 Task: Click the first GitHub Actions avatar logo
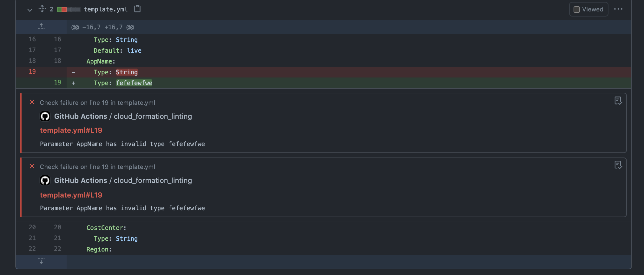pyautogui.click(x=45, y=116)
